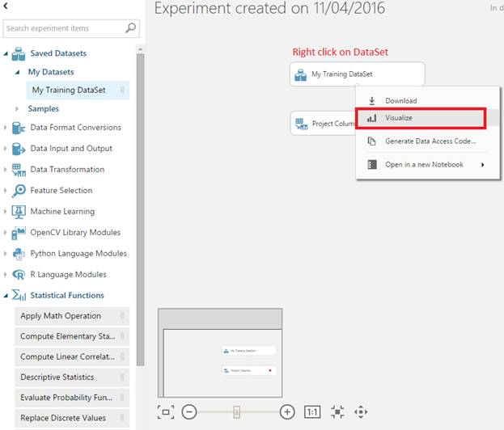Image resolution: width=504 pixels, height=430 pixels.
Task: Expand Feature Selection arrow
Action: (5, 191)
